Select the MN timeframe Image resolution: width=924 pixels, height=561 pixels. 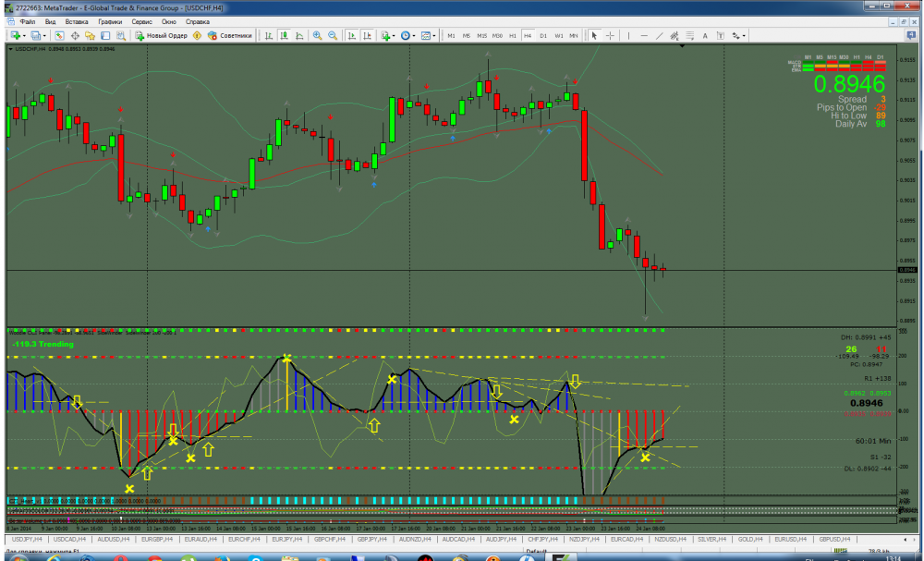pyautogui.click(x=574, y=35)
